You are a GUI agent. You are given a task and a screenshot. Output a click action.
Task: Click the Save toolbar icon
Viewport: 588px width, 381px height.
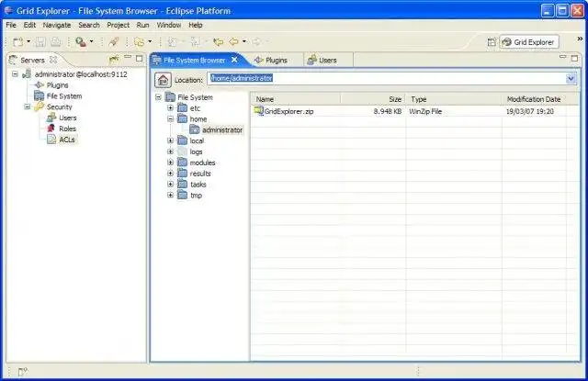(x=40, y=42)
